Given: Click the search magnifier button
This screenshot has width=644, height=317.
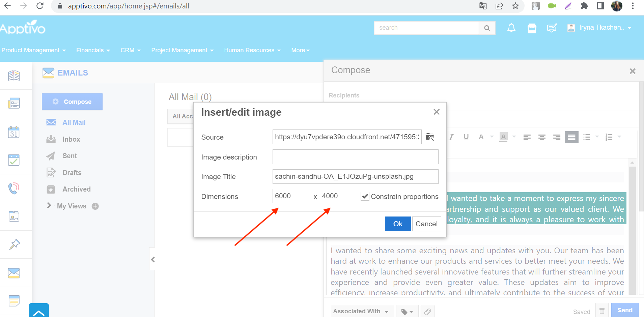Looking at the screenshot, I should click(x=487, y=28).
